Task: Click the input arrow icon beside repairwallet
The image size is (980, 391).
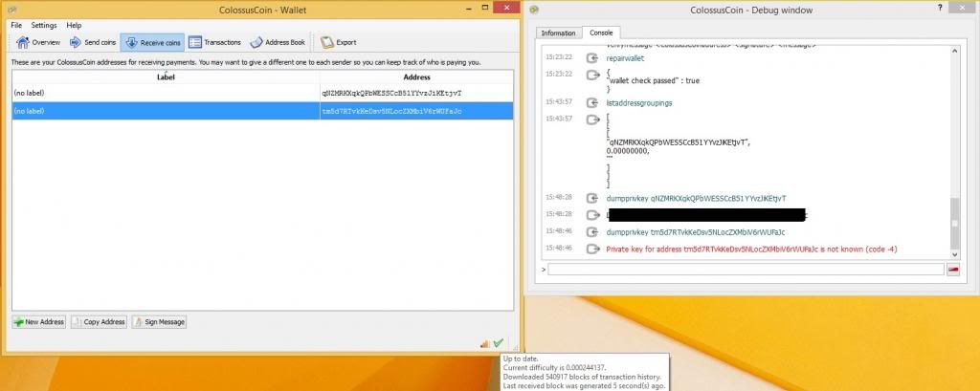Action: coord(592,58)
